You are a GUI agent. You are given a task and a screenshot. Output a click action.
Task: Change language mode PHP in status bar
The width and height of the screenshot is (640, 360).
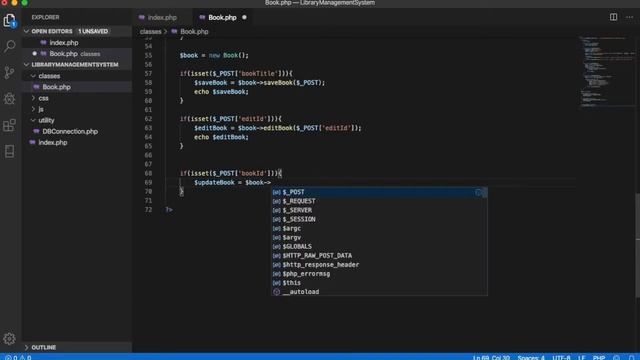pyautogui.click(x=599, y=358)
